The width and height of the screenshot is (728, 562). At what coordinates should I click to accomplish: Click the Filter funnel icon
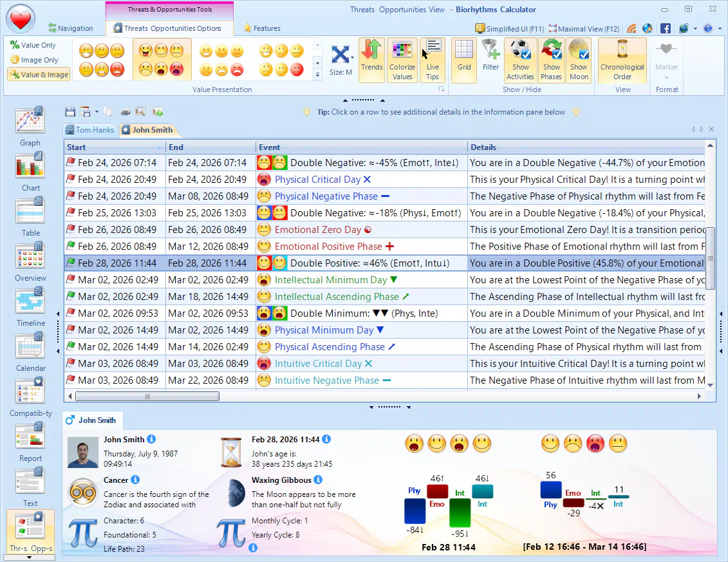point(490,55)
